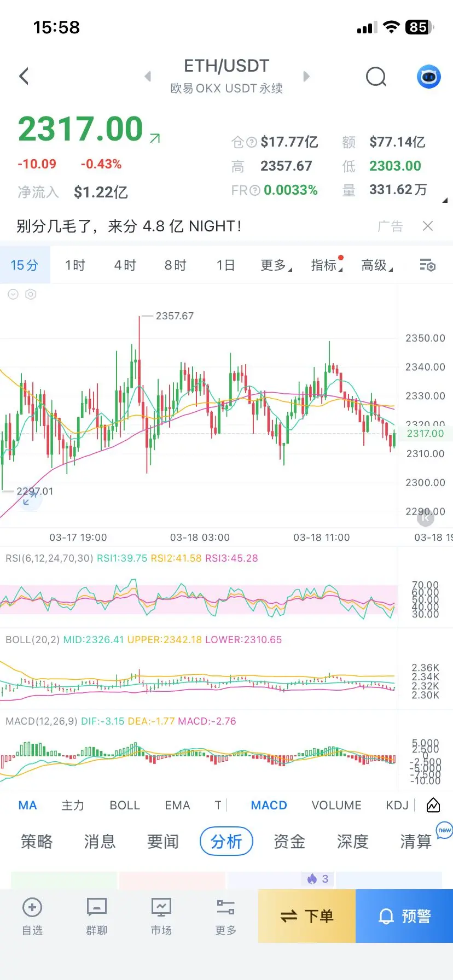Switch to the 策略 tab
This screenshot has width=453, height=980.
[x=37, y=841]
